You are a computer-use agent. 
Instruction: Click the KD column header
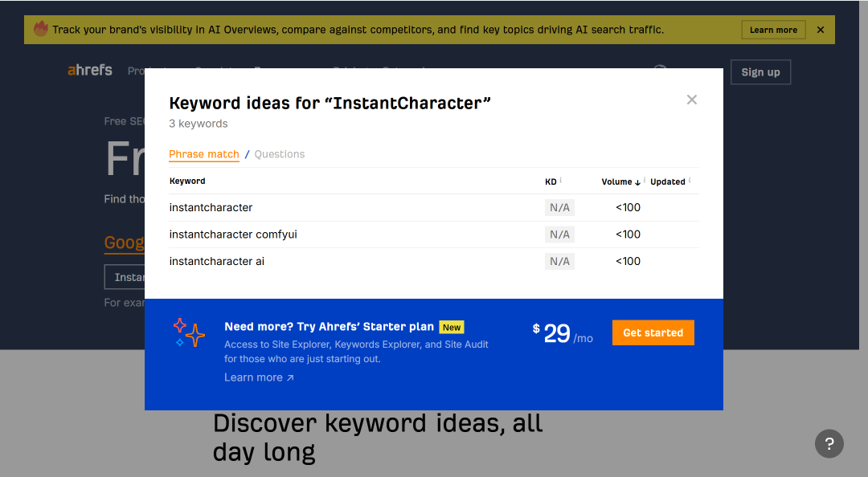(551, 181)
